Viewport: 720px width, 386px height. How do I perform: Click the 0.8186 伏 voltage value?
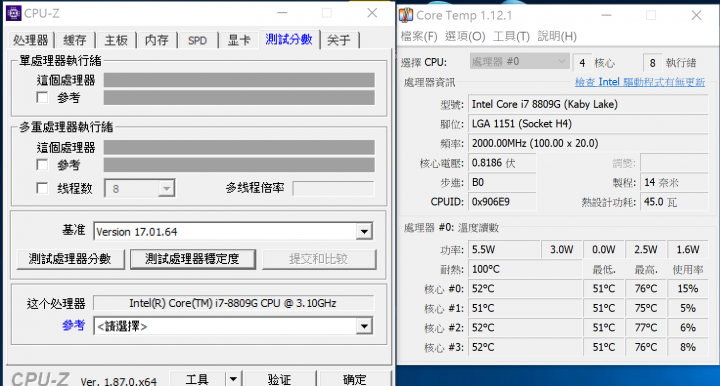tap(493, 163)
